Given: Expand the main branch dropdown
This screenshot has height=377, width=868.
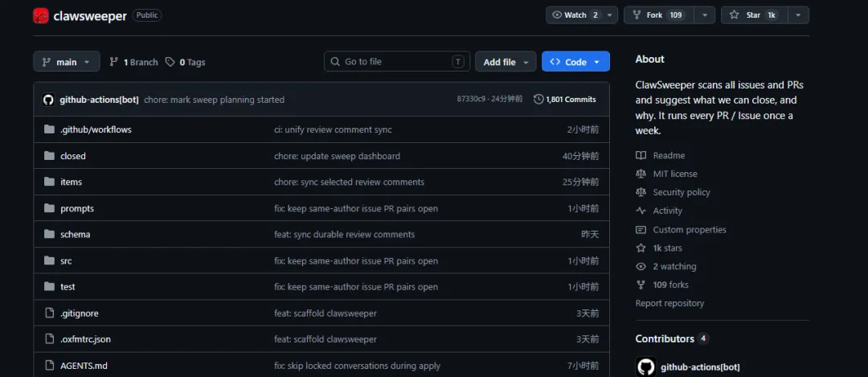Looking at the screenshot, I should coord(67,62).
